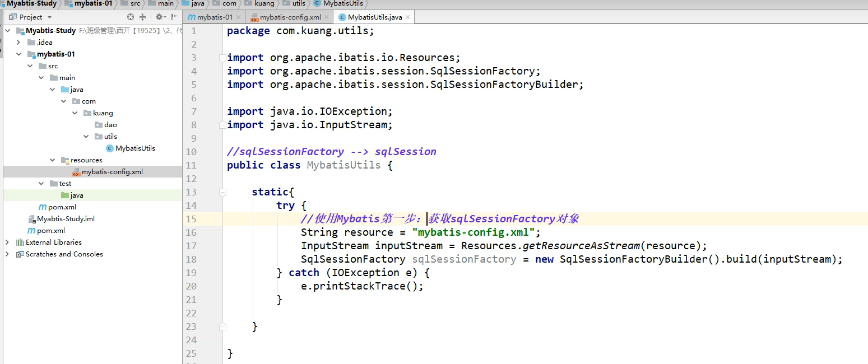Screen dimensions: 868x364
Task: Switch to the mybatis-01 editor tab
Action: click(215, 17)
